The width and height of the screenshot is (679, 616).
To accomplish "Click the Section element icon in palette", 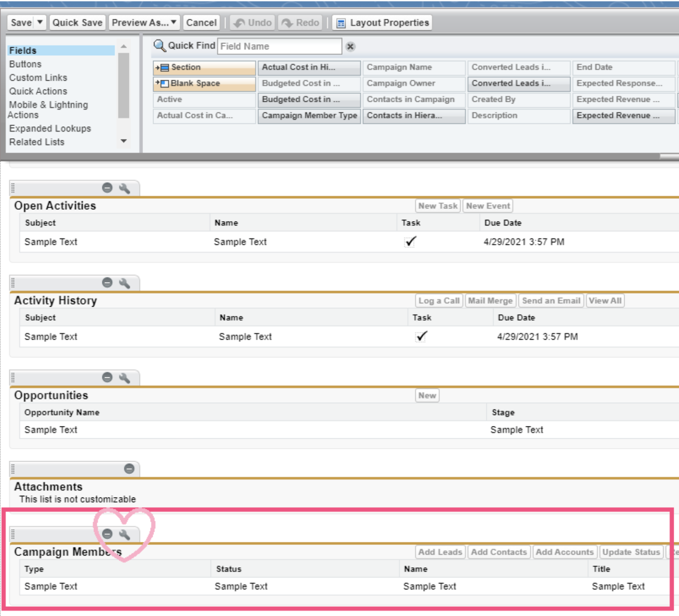I will 162,68.
